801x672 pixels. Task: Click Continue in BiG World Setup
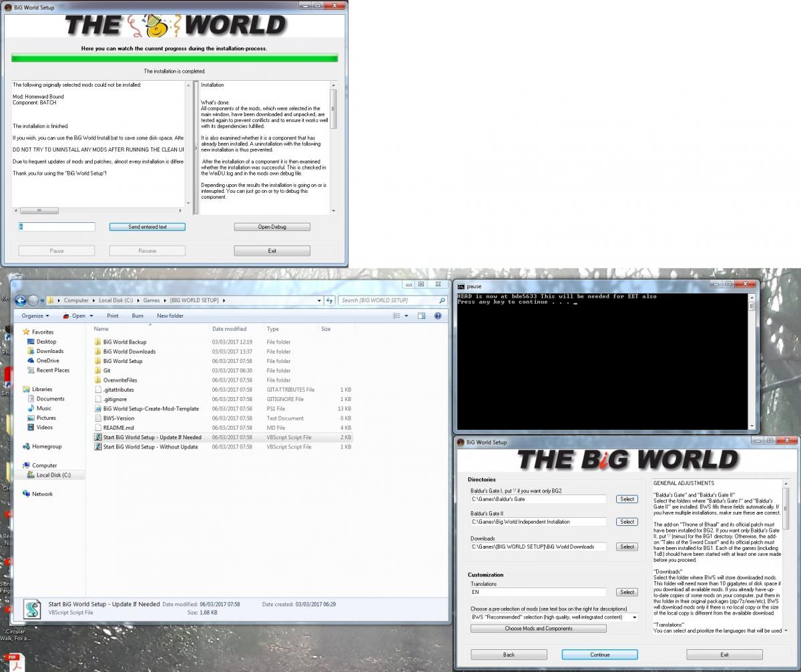coord(600,655)
